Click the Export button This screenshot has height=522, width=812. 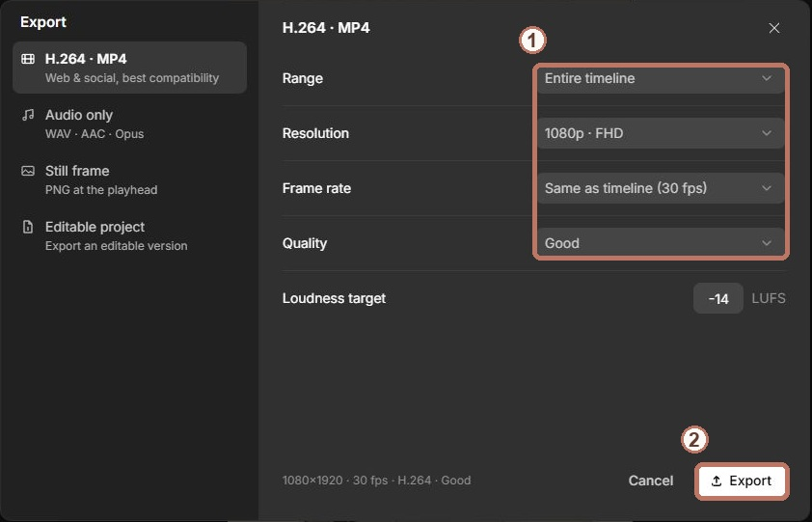coord(742,481)
